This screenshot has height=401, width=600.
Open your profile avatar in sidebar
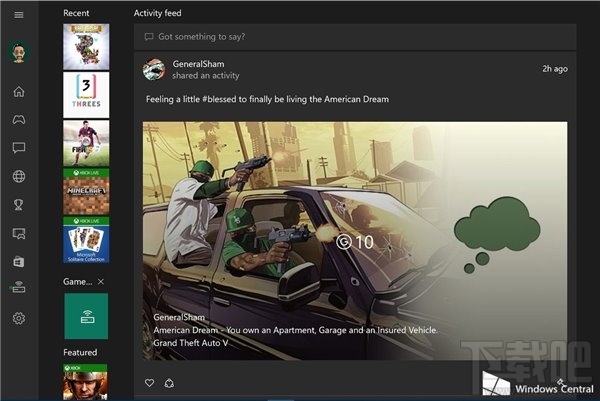pos(18,52)
